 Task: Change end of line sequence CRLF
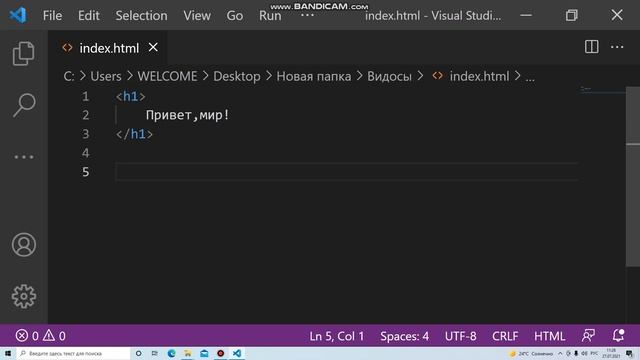point(505,336)
